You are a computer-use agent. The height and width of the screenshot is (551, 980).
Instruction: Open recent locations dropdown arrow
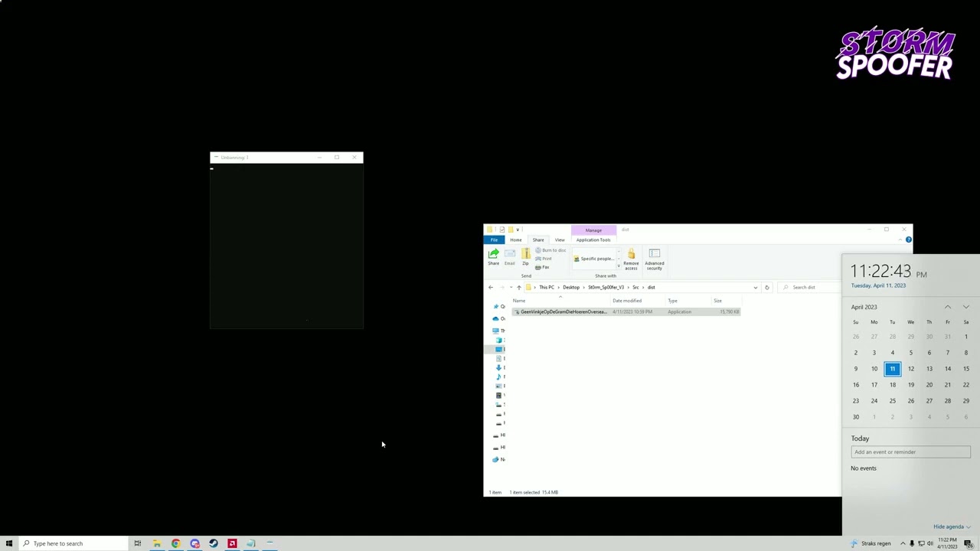511,287
